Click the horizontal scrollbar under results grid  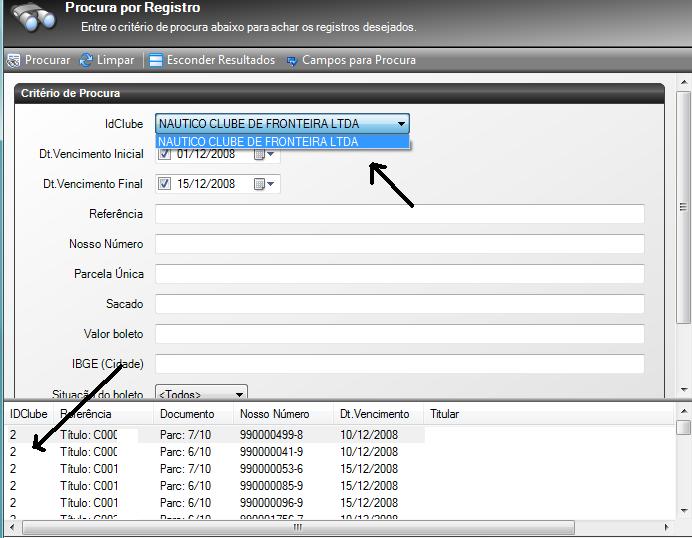click(x=340, y=527)
